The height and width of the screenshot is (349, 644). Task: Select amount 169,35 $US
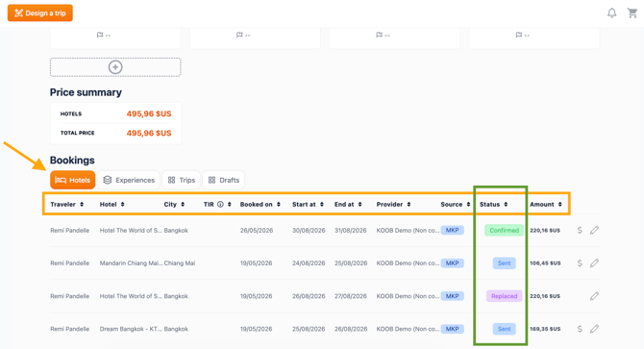coord(545,329)
